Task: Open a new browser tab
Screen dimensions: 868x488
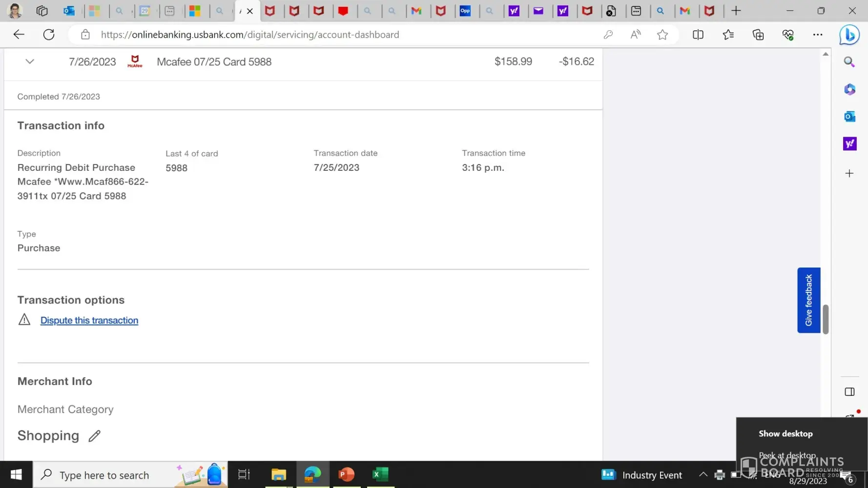Action: pyautogui.click(x=736, y=11)
